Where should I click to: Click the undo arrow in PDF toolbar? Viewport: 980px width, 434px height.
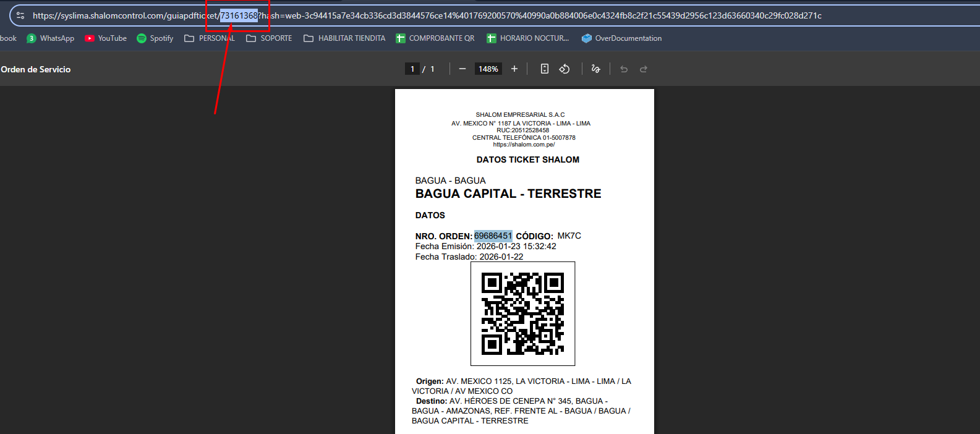624,69
